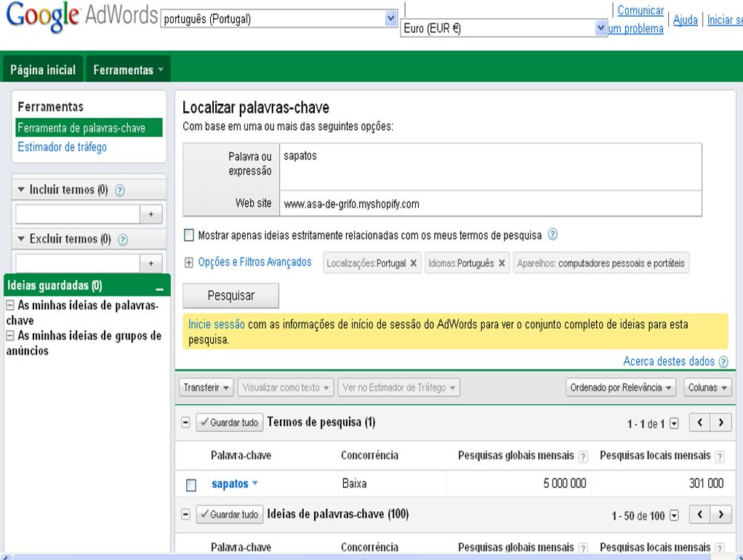Focus the Excluir termos input box
This screenshot has height=560, width=743.
coord(78,263)
